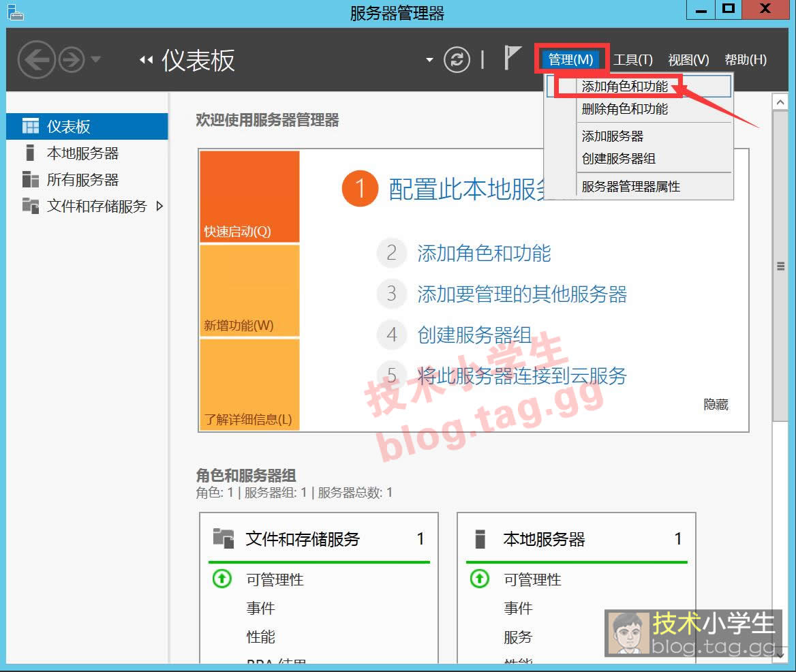This screenshot has width=796, height=672.
Task: Click the forward navigation arrow icon
Action: point(71,61)
